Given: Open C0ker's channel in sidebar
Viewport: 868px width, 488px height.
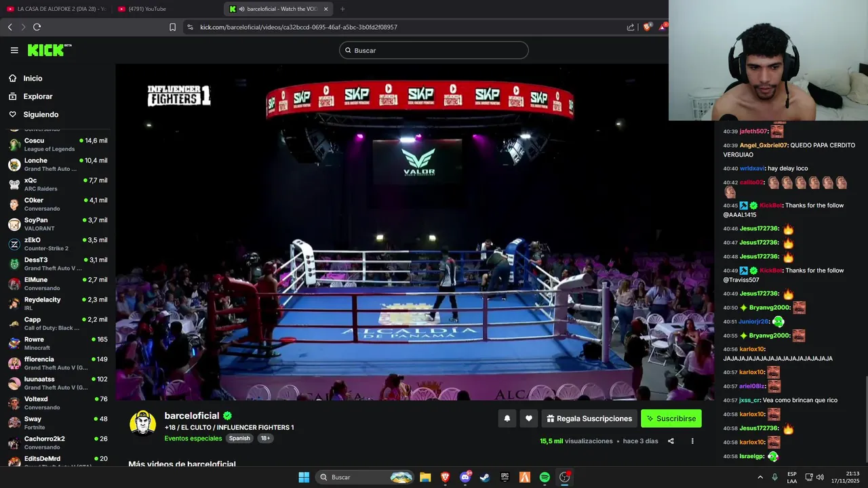Looking at the screenshot, I should click(58, 204).
